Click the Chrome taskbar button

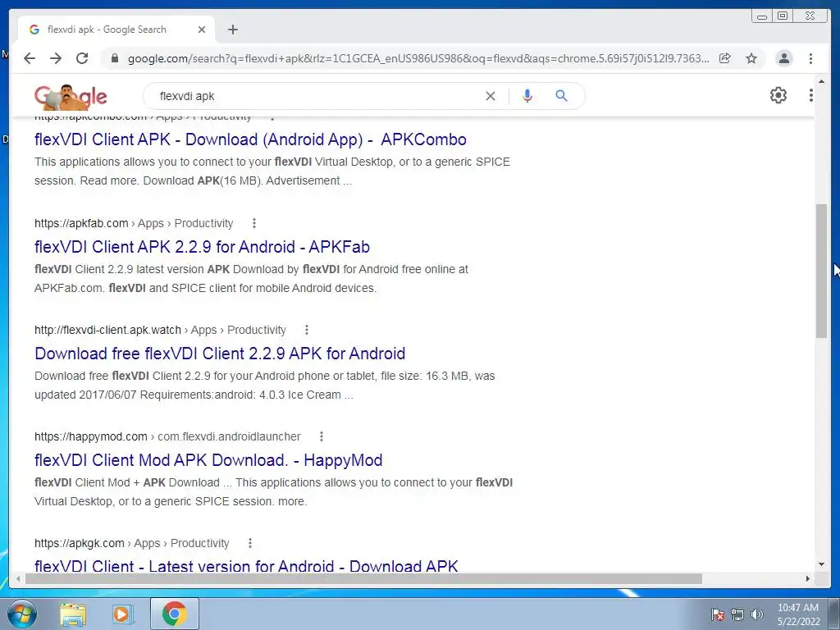[x=174, y=614]
